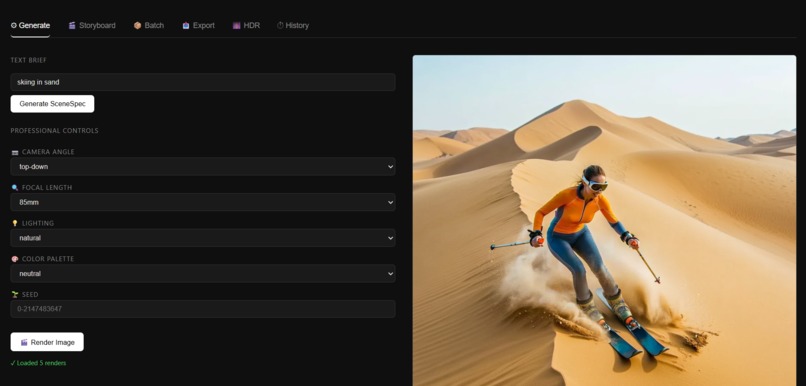Click the HDR icon
The width and height of the screenshot is (806, 386).
click(236, 25)
